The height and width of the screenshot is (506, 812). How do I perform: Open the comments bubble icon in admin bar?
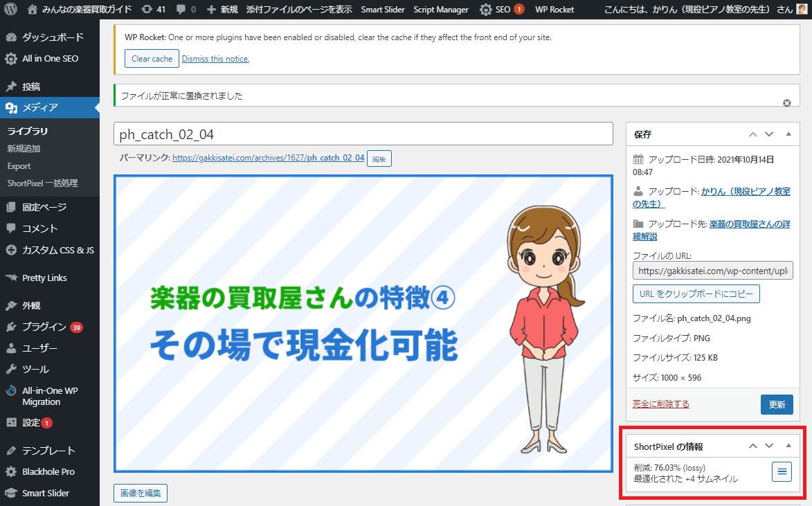[181, 10]
